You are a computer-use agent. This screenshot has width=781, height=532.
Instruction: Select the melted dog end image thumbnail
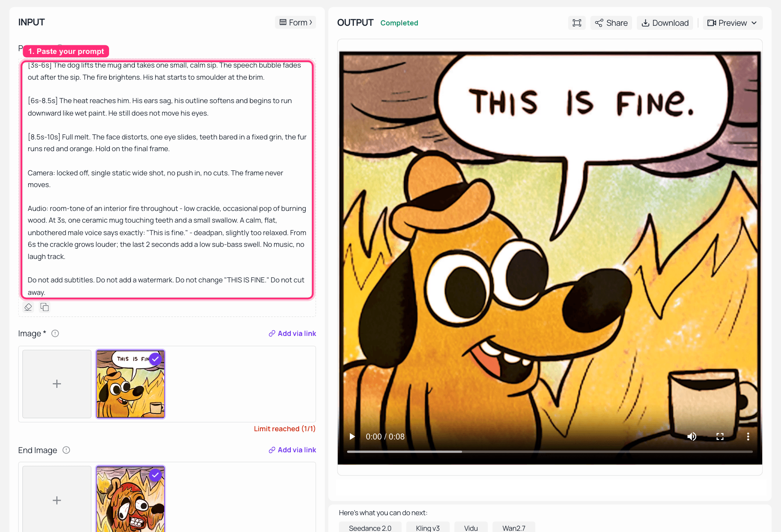click(130, 500)
